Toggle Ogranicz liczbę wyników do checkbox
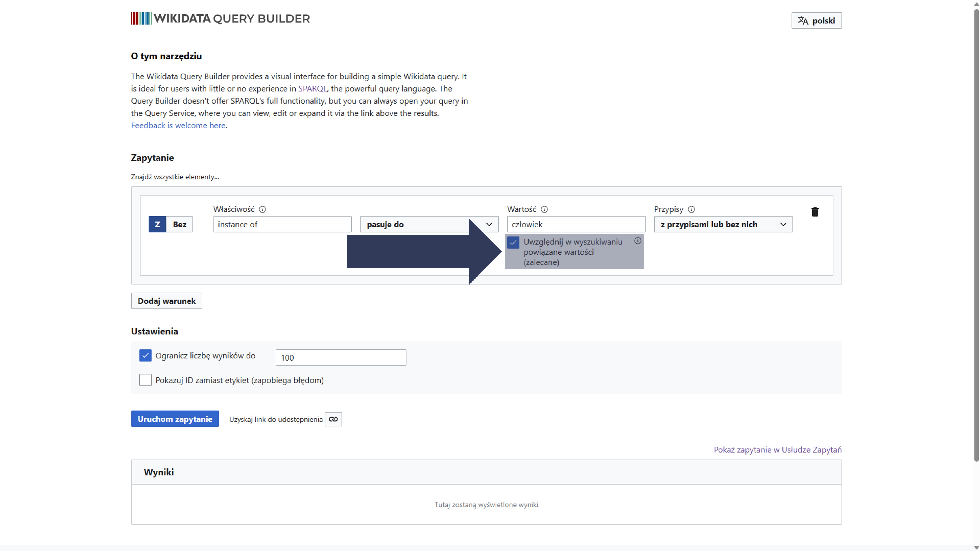Image resolution: width=980 pixels, height=551 pixels. click(145, 355)
